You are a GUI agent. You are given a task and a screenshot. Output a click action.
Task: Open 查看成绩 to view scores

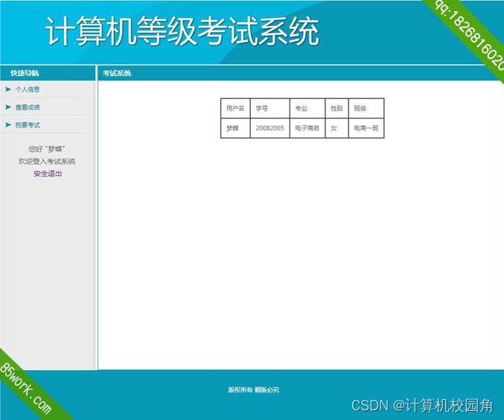point(28,107)
